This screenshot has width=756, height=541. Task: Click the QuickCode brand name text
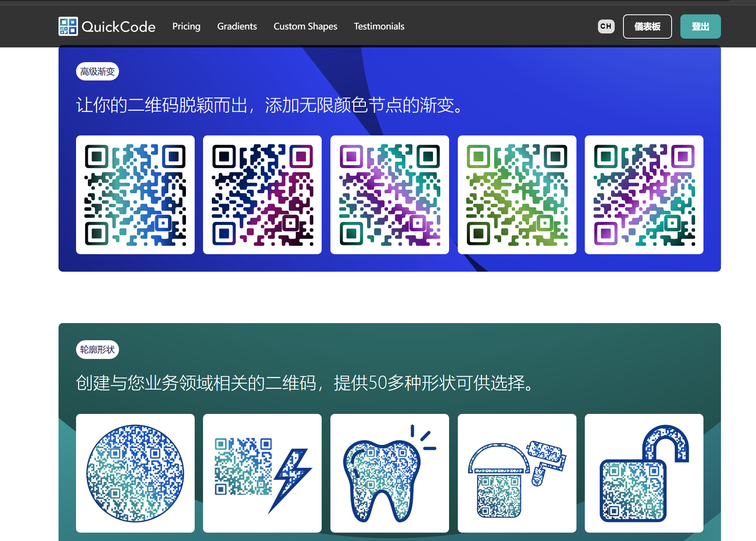click(119, 27)
